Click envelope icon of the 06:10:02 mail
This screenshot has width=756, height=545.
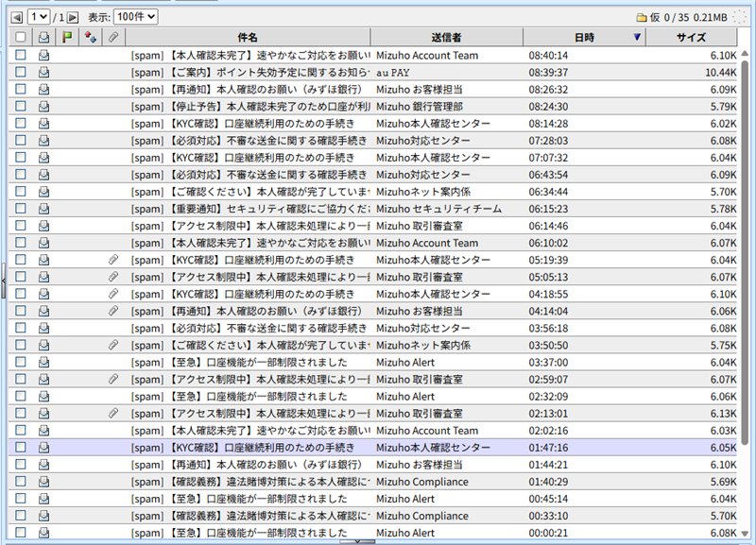pos(43,243)
